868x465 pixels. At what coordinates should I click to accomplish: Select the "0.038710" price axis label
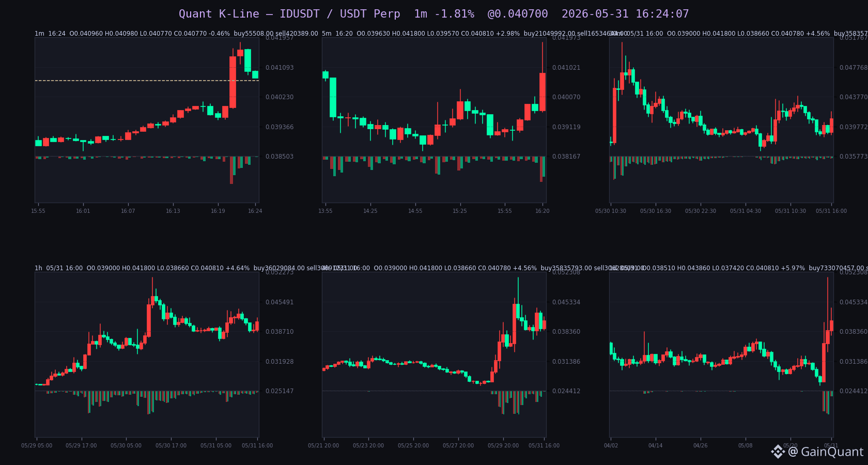pyautogui.click(x=280, y=332)
